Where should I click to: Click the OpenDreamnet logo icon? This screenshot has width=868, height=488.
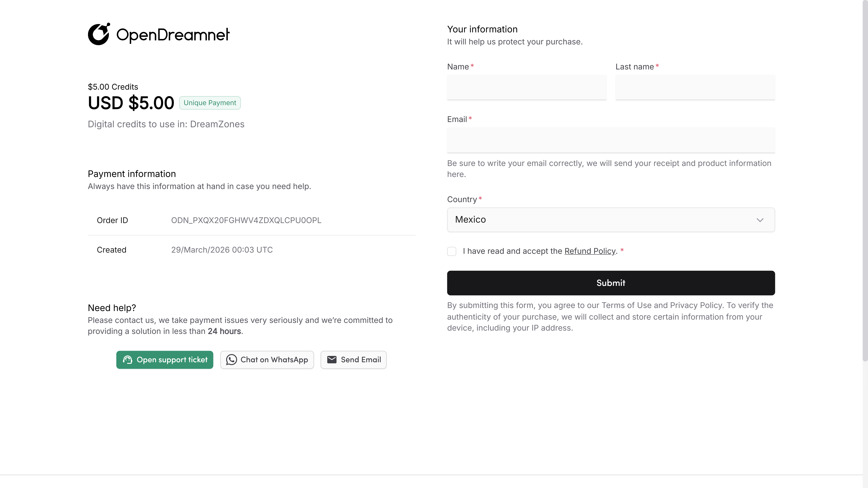point(99,34)
